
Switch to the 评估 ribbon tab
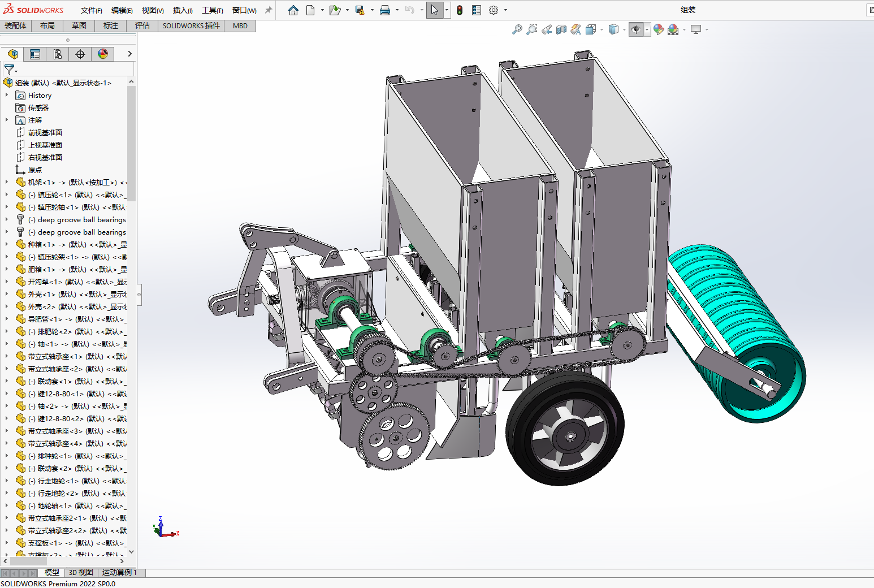click(x=142, y=25)
